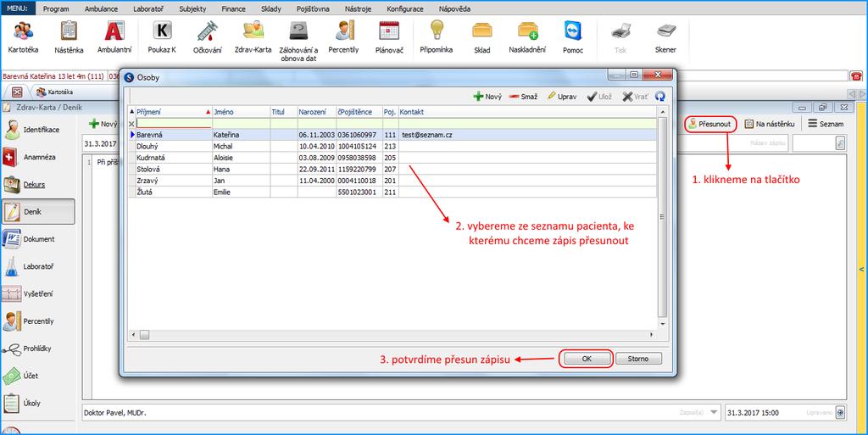Open Poukaz K form
The image size is (868, 435).
(x=162, y=36)
